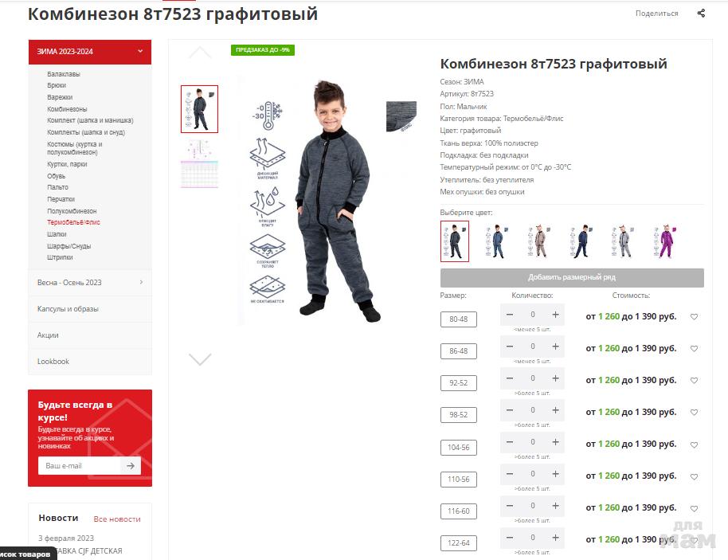Select size 110-56 option
The width and height of the screenshot is (728, 560).
pos(458,480)
